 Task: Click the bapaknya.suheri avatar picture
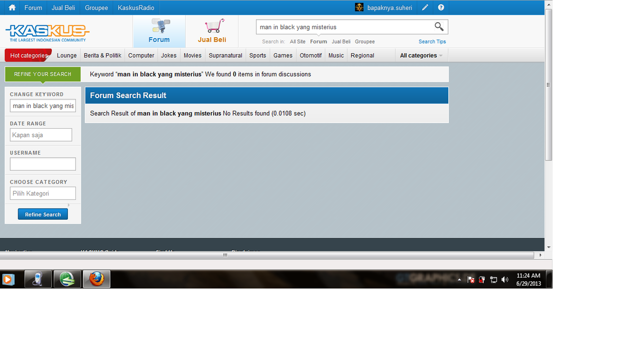pos(359,8)
